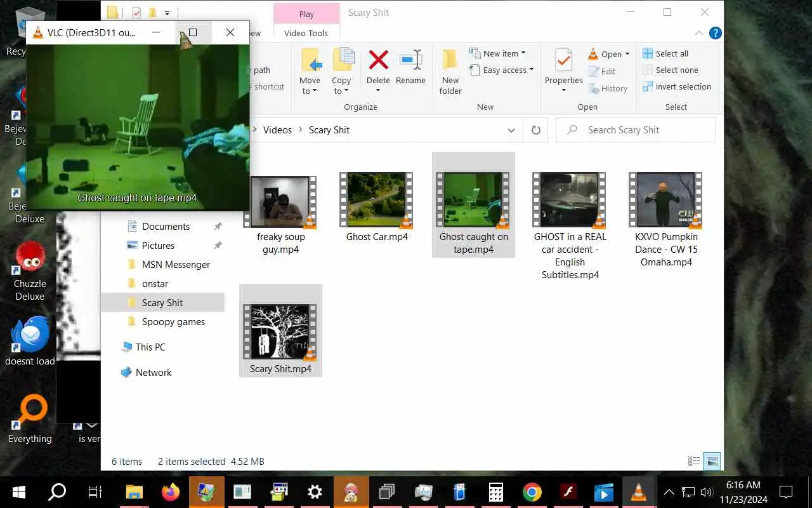Select Scary Shit folder in sidebar
Viewport: 812px width, 508px height.
pyautogui.click(x=162, y=303)
